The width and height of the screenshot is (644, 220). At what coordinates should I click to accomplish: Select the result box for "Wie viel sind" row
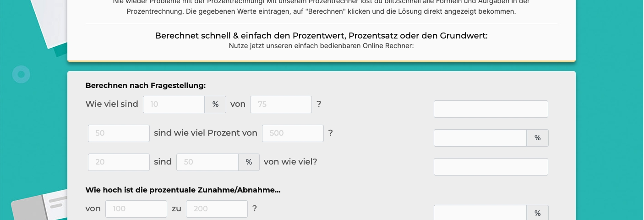(x=491, y=109)
